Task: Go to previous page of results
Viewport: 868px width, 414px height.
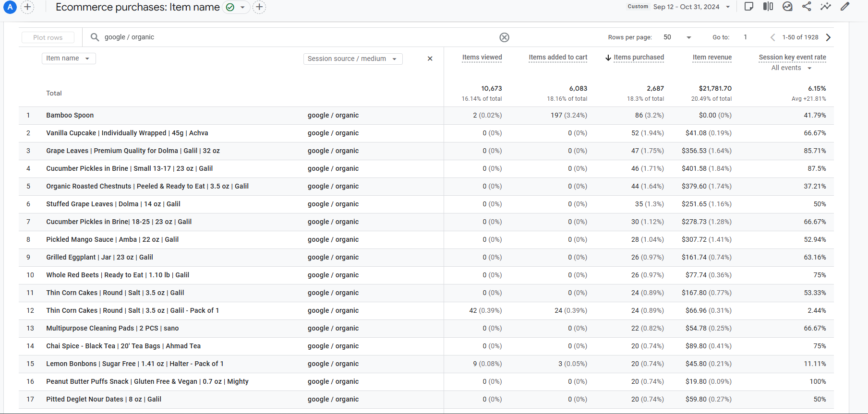Action: click(x=772, y=37)
